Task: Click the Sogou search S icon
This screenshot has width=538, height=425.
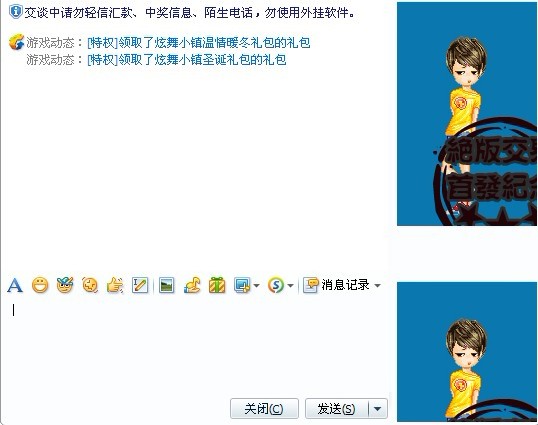Action: pyautogui.click(x=276, y=285)
